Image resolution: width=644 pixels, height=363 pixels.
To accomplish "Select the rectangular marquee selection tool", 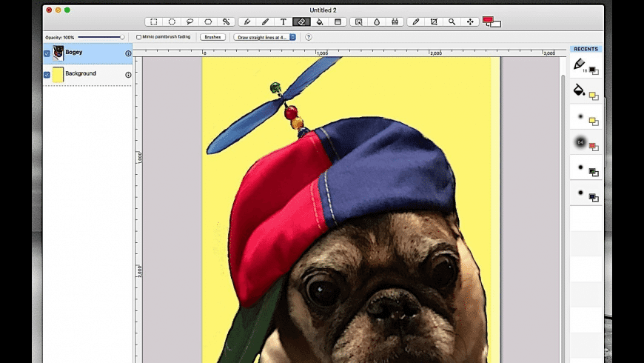I will (x=154, y=22).
